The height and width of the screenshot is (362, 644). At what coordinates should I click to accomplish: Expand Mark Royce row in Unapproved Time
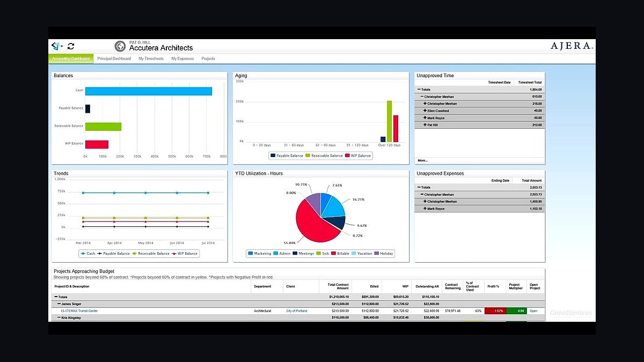tap(425, 117)
